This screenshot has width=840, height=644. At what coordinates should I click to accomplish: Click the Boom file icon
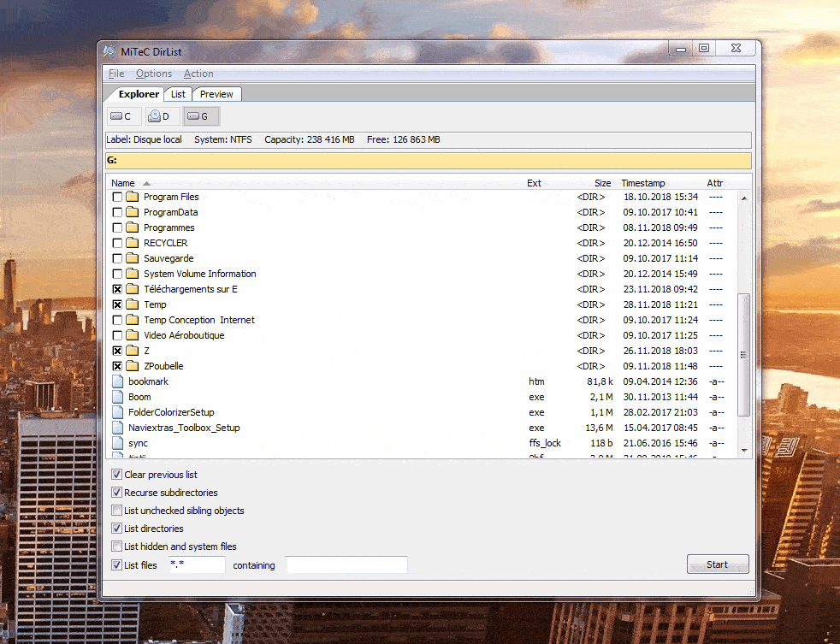[x=118, y=397]
